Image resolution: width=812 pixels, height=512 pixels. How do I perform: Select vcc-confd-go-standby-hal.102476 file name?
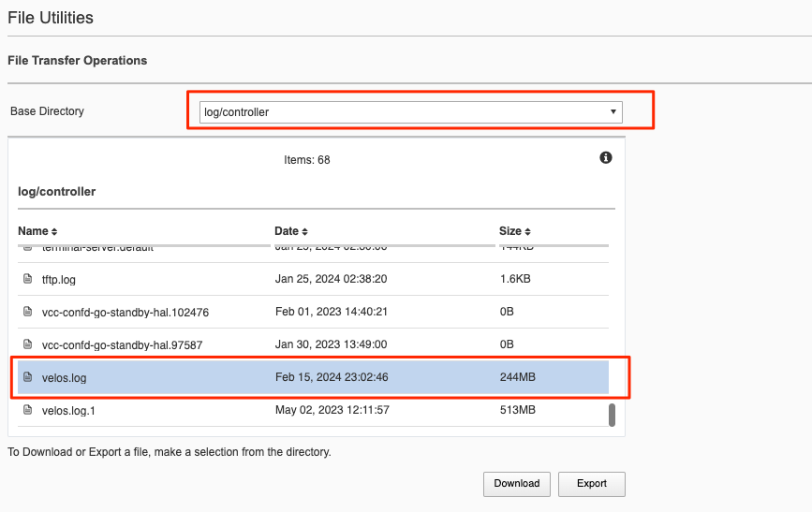pyautogui.click(x=125, y=313)
